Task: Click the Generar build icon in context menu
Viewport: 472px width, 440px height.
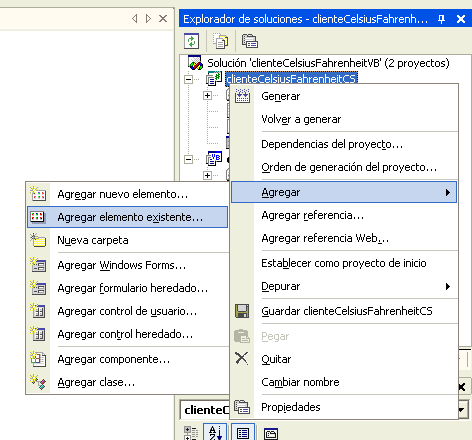Action: [x=242, y=96]
